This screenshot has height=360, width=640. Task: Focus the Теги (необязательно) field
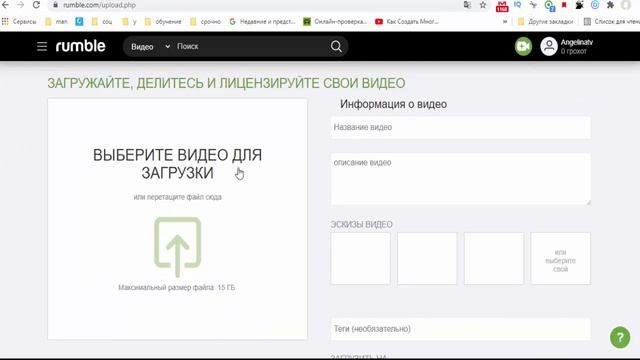point(460,329)
